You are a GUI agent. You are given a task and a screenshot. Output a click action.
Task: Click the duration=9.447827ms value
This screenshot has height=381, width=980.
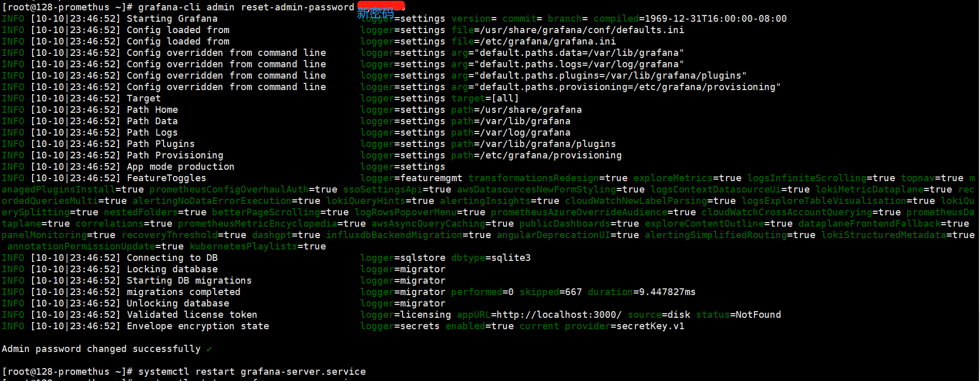(x=642, y=292)
